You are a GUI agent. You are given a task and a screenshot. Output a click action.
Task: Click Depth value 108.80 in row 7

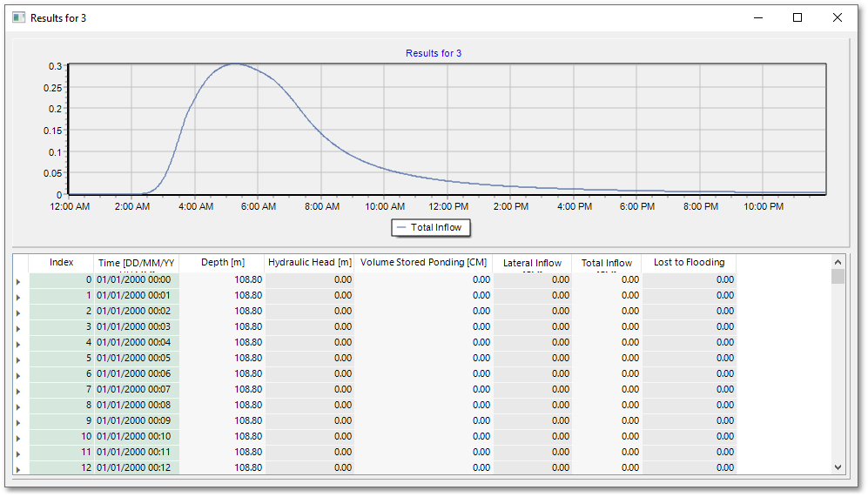(222, 389)
